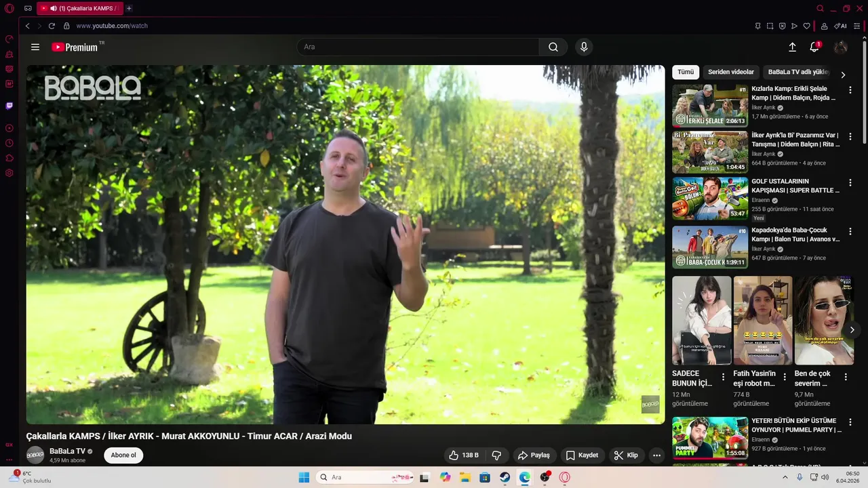Reload the YouTube page
The height and width of the screenshot is (488, 868).
52,26
